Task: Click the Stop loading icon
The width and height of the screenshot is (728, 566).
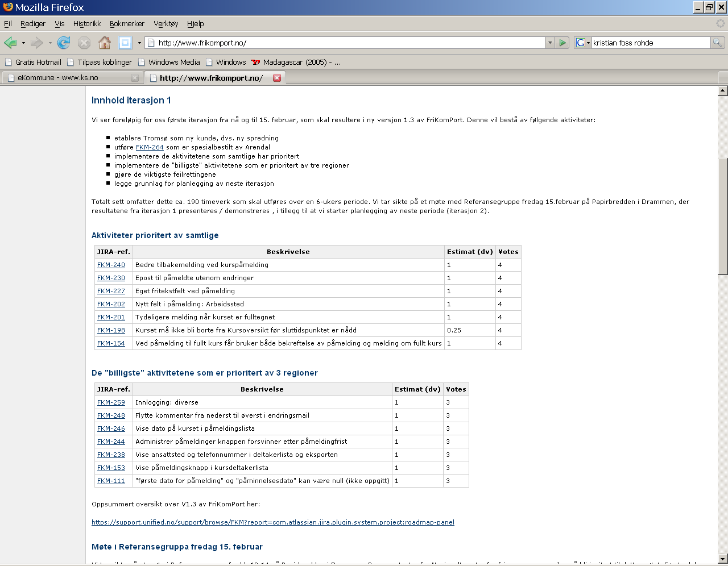Action: coord(84,43)
